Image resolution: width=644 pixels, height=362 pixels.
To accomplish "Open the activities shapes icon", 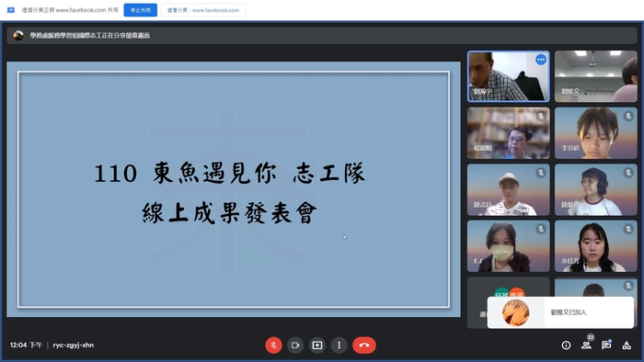I will click(627, 345).
